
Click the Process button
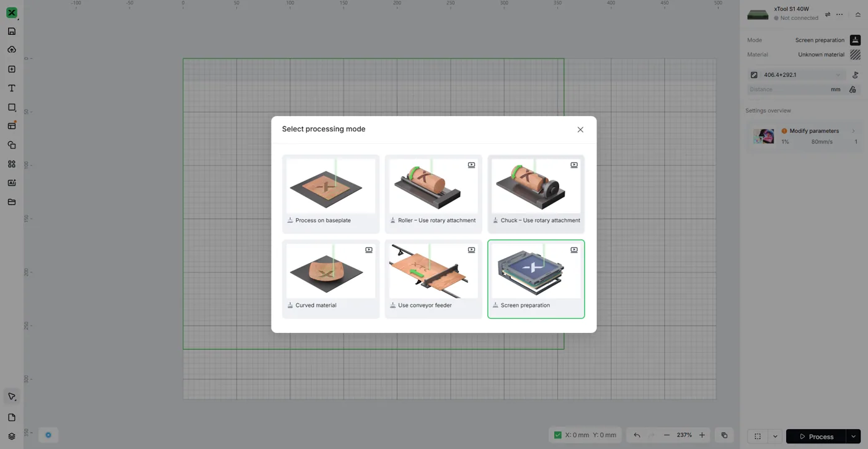tap(816, 437)
